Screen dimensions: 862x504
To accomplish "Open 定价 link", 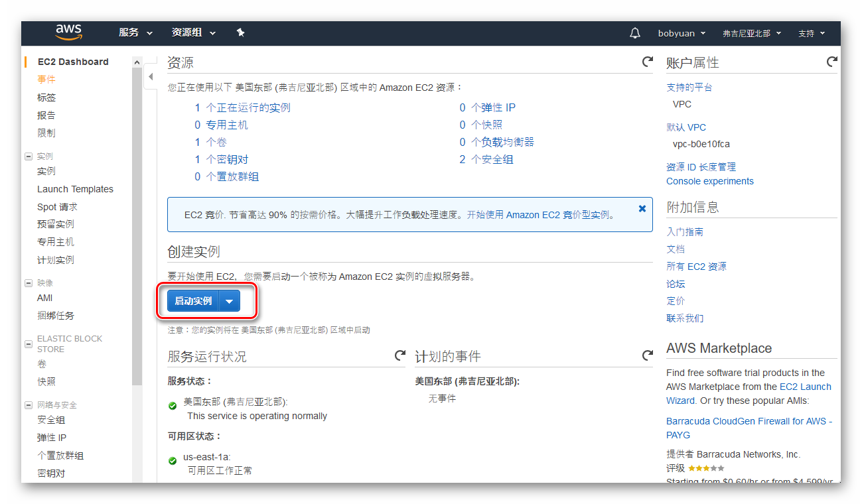I will [x=676, y=301].
